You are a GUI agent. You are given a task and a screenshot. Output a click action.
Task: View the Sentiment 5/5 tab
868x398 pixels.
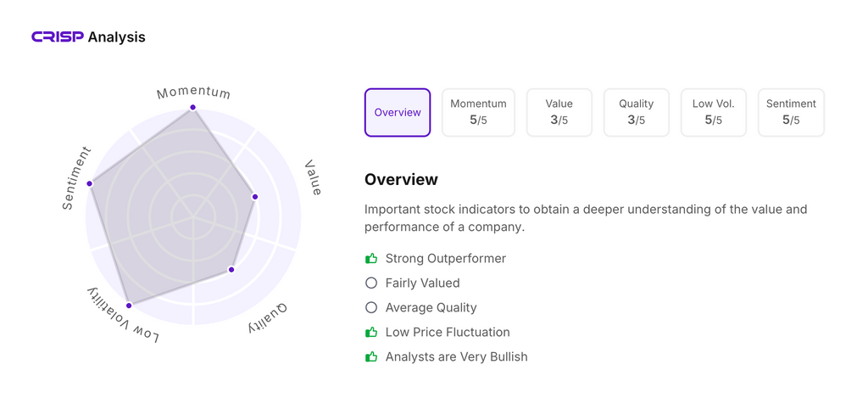point(791,112)
